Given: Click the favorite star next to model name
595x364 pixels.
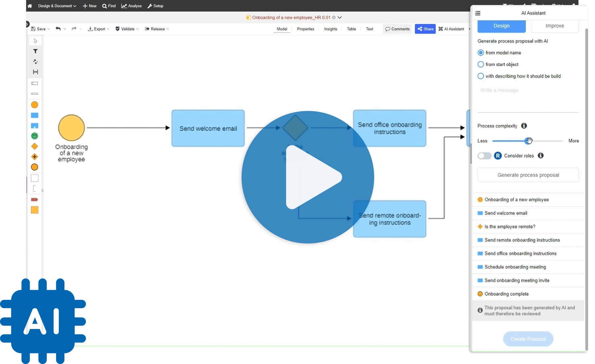Looking at the screenshot, I should (334, 18).
